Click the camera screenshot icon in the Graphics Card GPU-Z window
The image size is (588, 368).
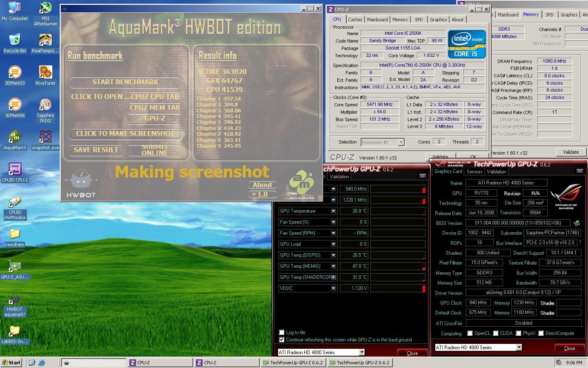click(x=579, y=171)
